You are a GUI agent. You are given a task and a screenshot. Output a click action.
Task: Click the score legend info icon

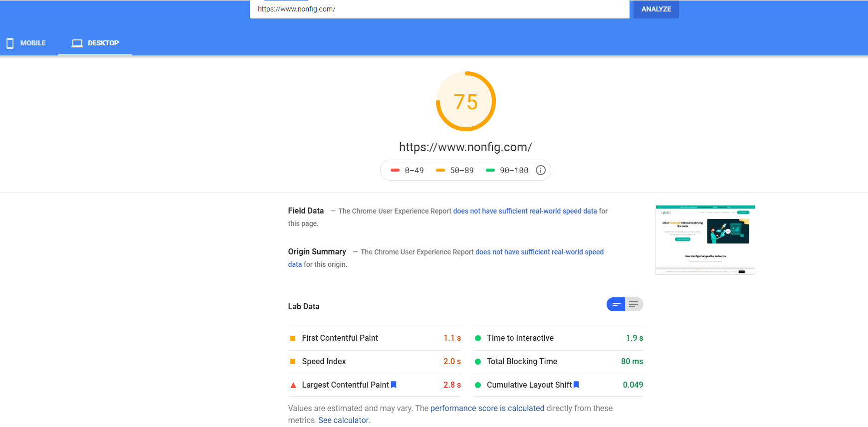(x=540, y=170)
